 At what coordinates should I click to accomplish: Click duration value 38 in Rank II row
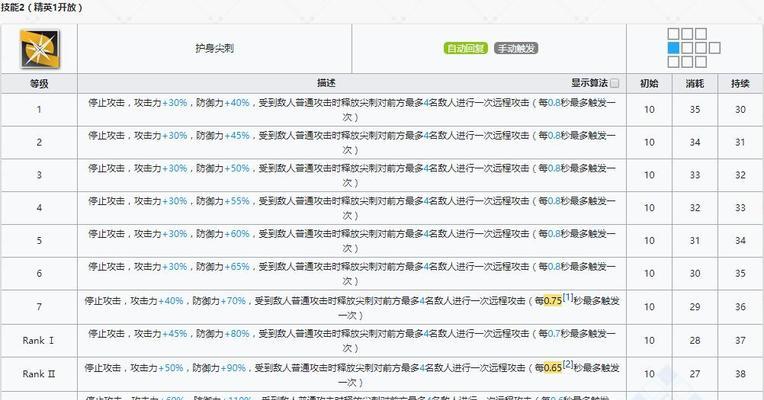[741, 374]
